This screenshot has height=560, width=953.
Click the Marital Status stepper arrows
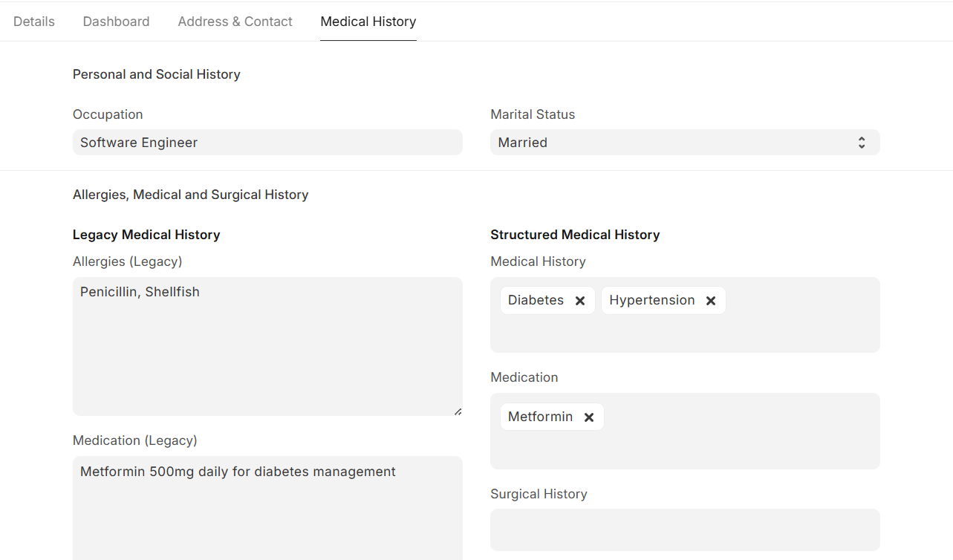coord(862,142)
